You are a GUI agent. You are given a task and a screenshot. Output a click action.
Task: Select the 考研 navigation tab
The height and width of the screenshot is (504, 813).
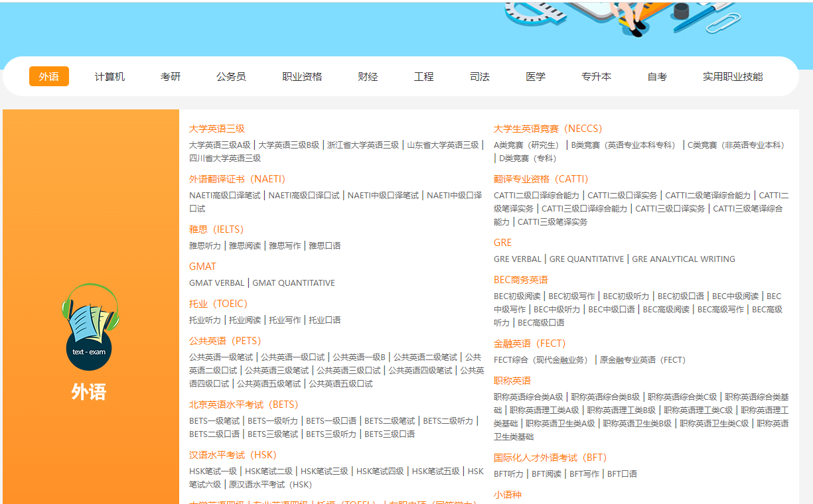pos(170,76)
